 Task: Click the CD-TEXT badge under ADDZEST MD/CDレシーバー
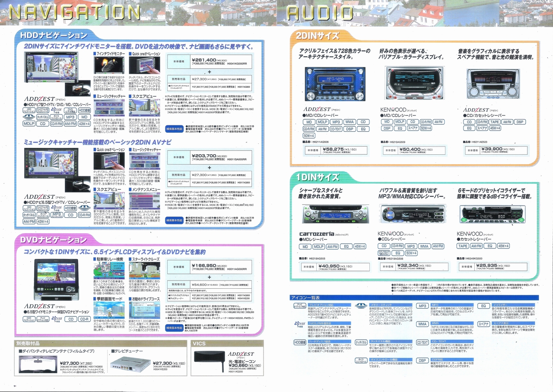[x=335, y=129]
